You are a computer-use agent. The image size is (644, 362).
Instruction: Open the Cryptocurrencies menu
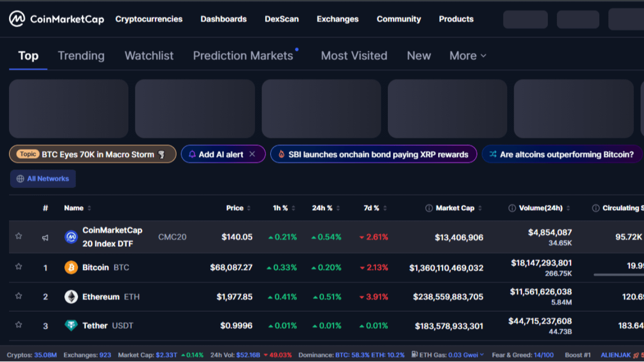149,19
